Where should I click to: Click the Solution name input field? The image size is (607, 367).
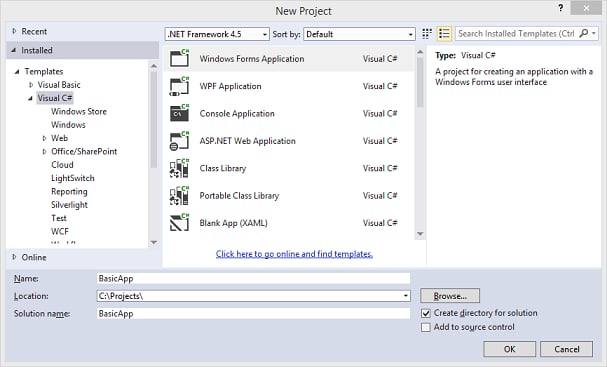[254, 314]
